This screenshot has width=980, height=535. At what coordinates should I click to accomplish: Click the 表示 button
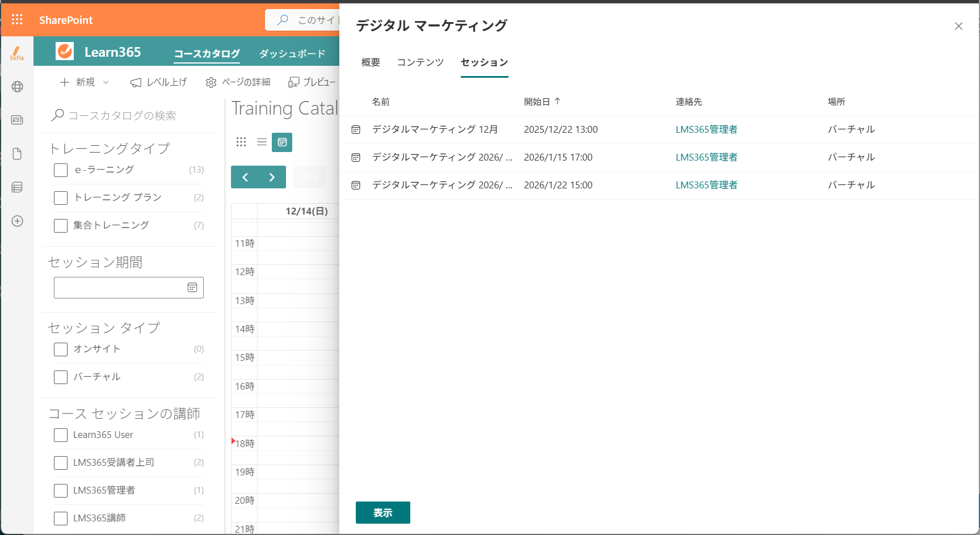click(x=383, y=513)
